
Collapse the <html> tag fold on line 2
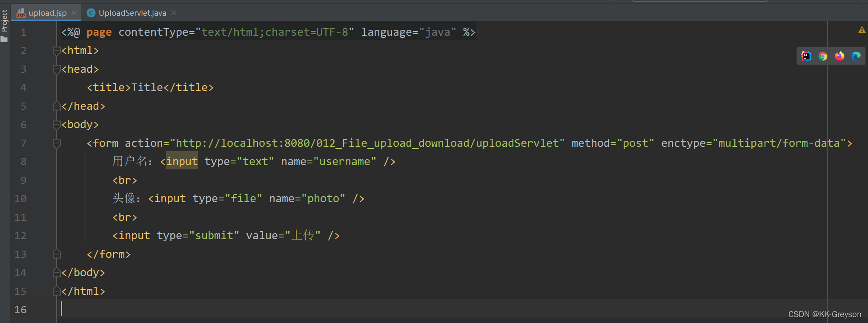tap(57, 51)
